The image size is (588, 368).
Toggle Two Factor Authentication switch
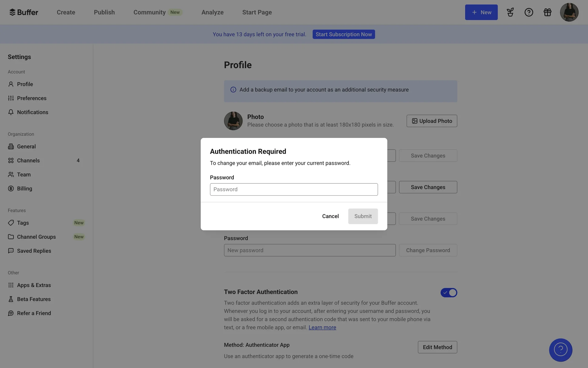click(x=449, y=293)
